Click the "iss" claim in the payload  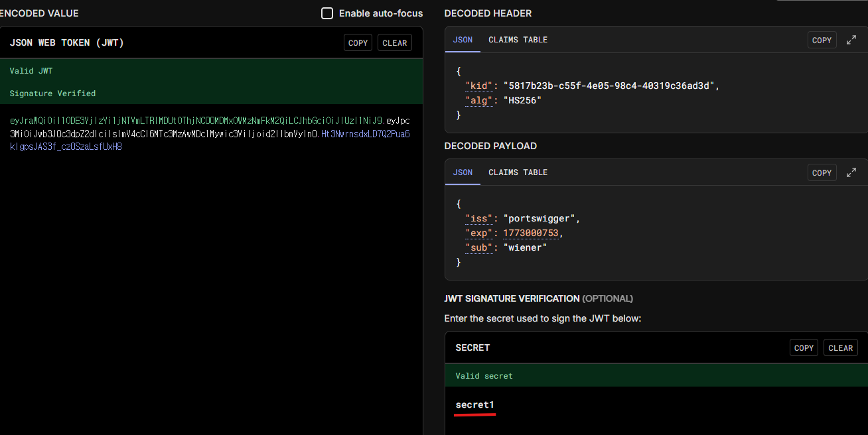[x=478, y=219]
